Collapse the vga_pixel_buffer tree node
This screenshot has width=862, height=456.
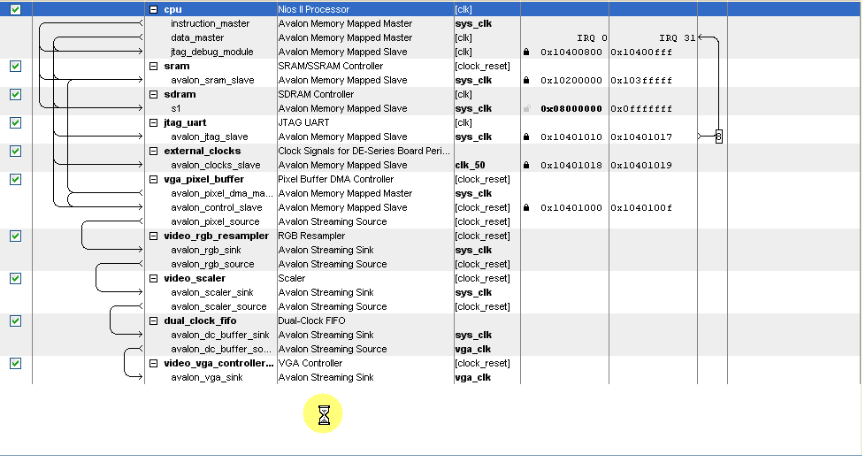(154, 179)
